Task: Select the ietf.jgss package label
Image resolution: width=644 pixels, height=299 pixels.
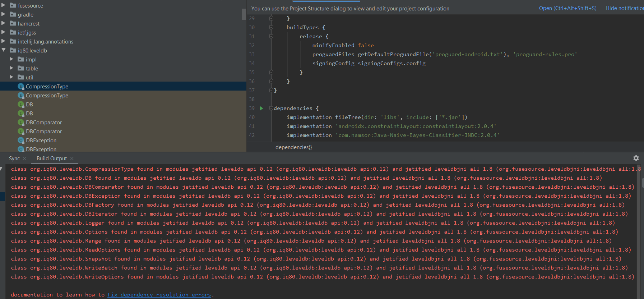Action: pyautogui.click(x=27, y=32)
